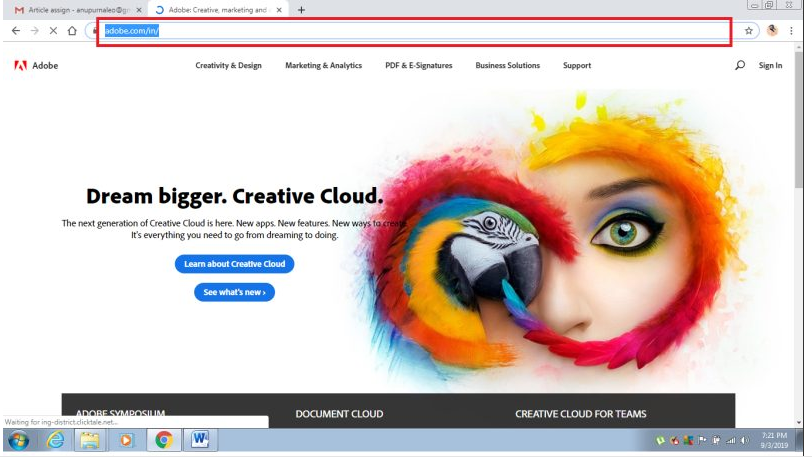Open the Creativity & Design menu
This screenshot has height=459, width=812.
(x=228, y=66)
